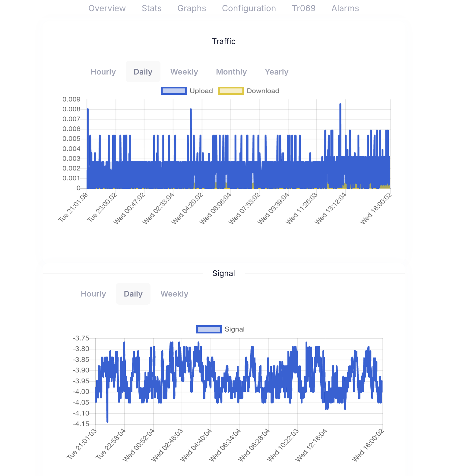Show Hourly traffic graph

pos(103,72)
